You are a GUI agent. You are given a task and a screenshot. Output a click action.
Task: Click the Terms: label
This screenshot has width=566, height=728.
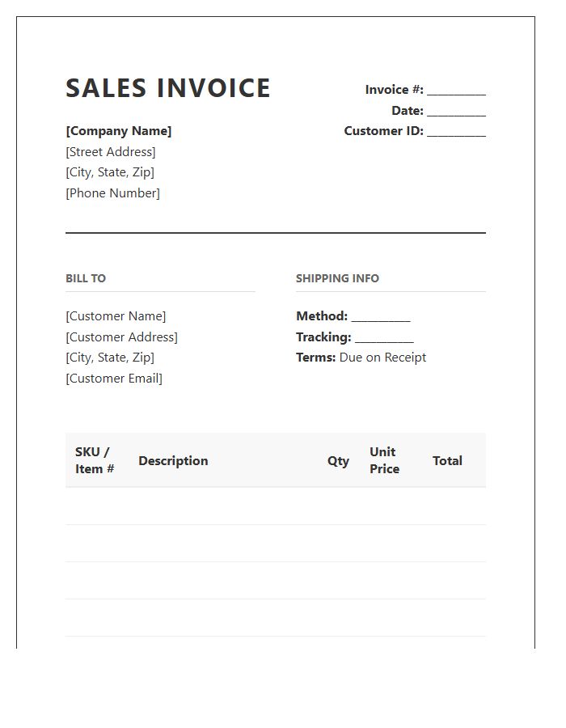point(316,358)
